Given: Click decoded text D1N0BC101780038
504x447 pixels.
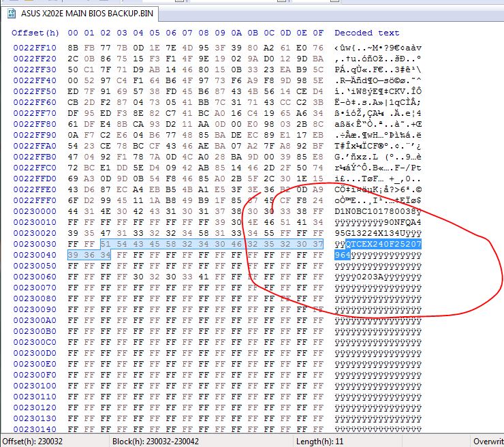Looking at the screenshot, I should point(375,212).
